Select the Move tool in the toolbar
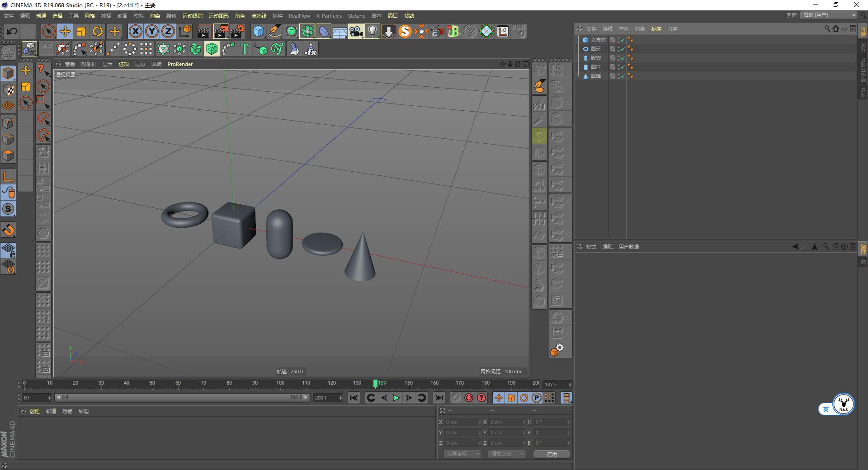 65,31
